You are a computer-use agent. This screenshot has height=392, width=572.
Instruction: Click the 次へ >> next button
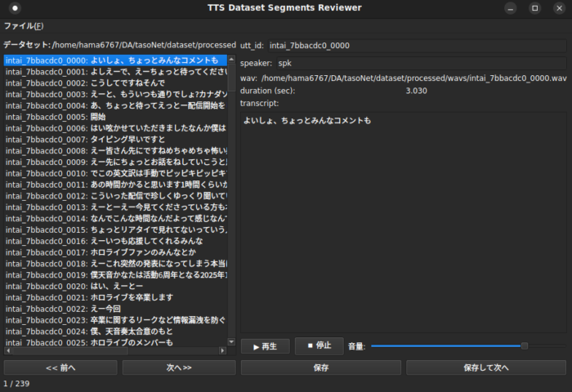point(178,367)
